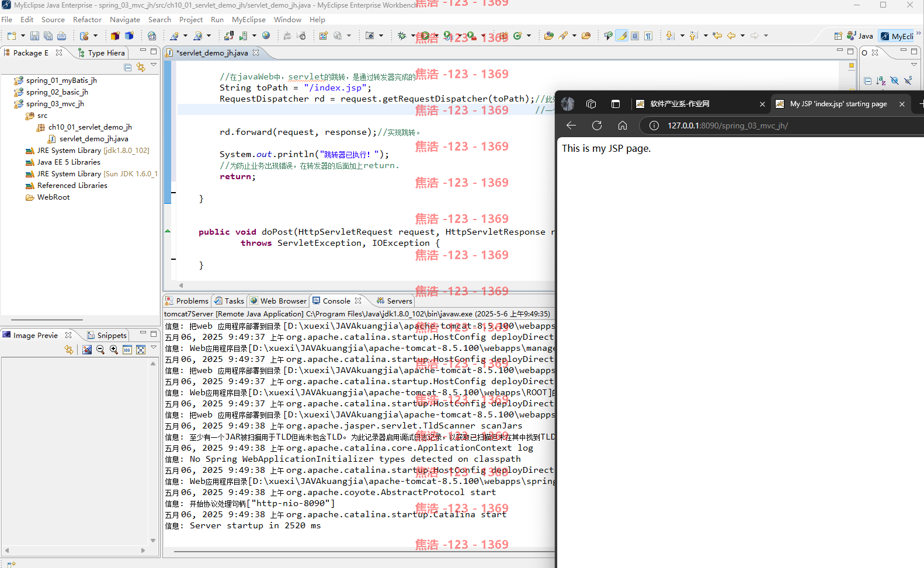Click the Next Annotation toolbar icon

click(x=670, y=36)
